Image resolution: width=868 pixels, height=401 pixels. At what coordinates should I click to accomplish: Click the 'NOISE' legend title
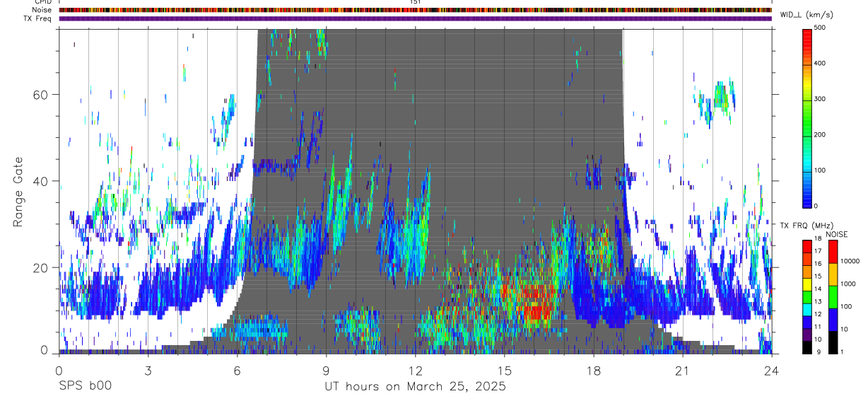[x=838, y=234]
